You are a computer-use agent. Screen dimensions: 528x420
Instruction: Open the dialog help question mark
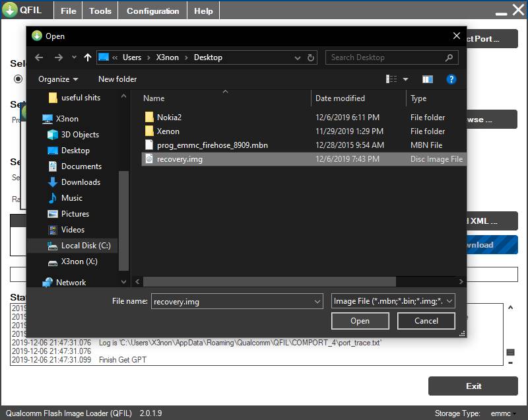(x=451, y=79)
